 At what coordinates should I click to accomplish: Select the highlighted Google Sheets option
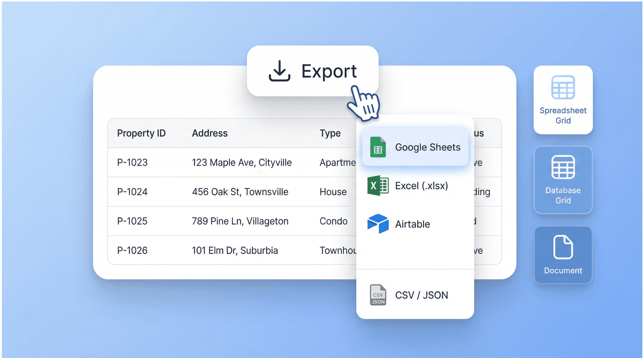pyautogui.click(x=415, y=147)
